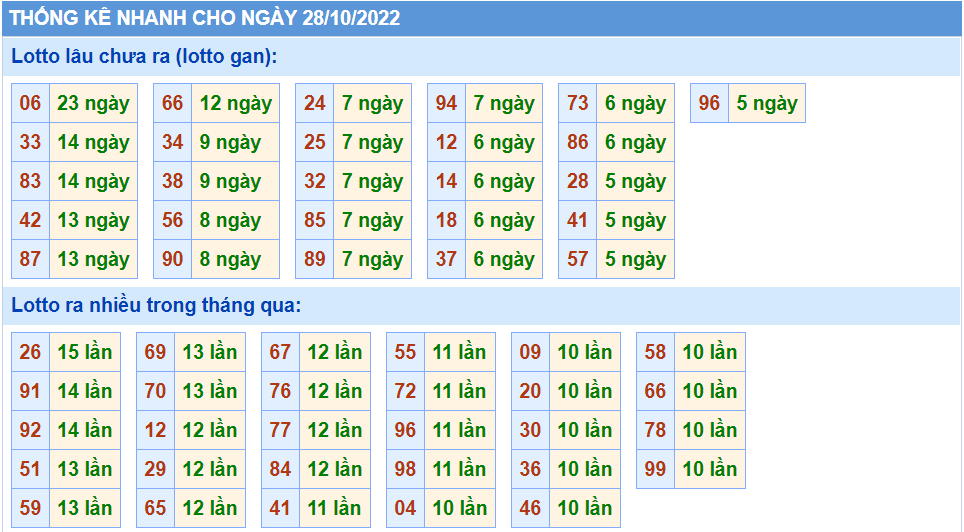Select the '14 ngày' cell beside number 83
The height and width of the screenshot is (532, 964).
[x=93, y=181]
